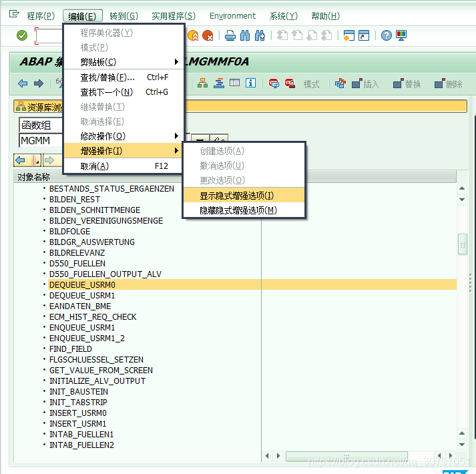Click the MGMM function group name field
The height and width of the screenshot is (474, 476).
[x=41, y=141]
